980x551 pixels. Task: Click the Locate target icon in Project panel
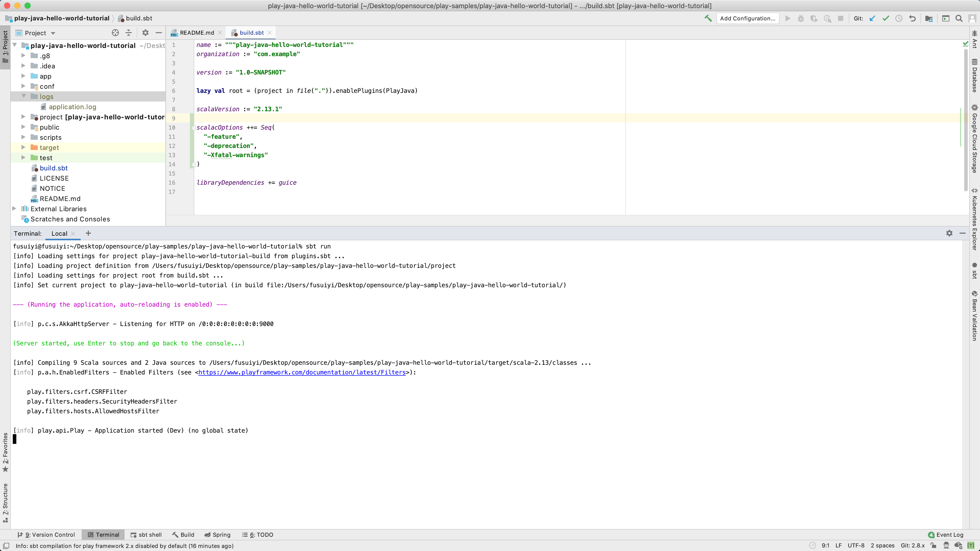[x=115, y=33]
